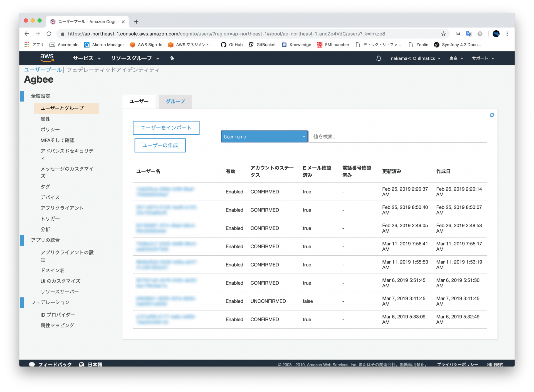Viewport: 534px width, 392px height.
Task: Expand the リソースグループ dropdown
Action: tap(135, 58)
